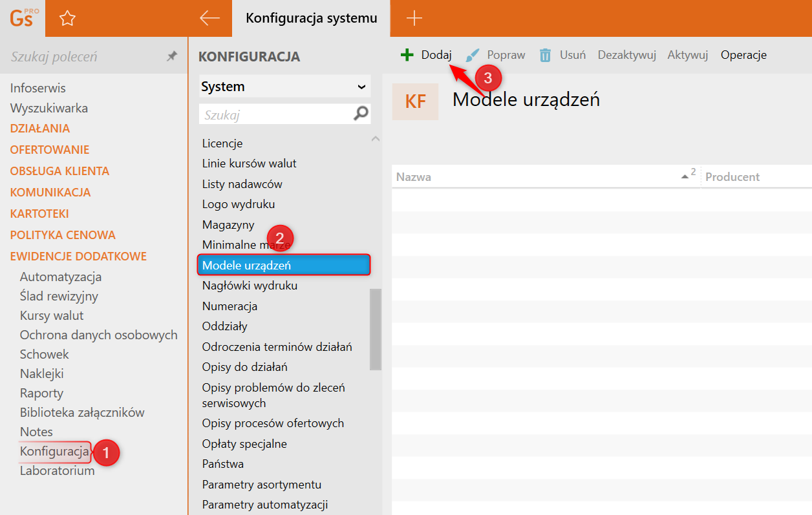Open Notes in sidebar

(x=36, y=432)
